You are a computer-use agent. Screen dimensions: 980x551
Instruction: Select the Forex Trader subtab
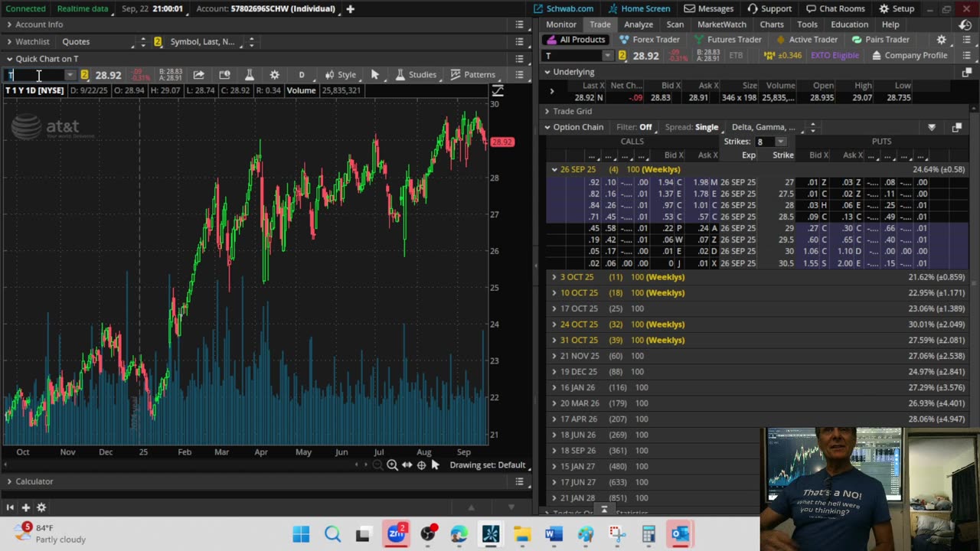649,40
